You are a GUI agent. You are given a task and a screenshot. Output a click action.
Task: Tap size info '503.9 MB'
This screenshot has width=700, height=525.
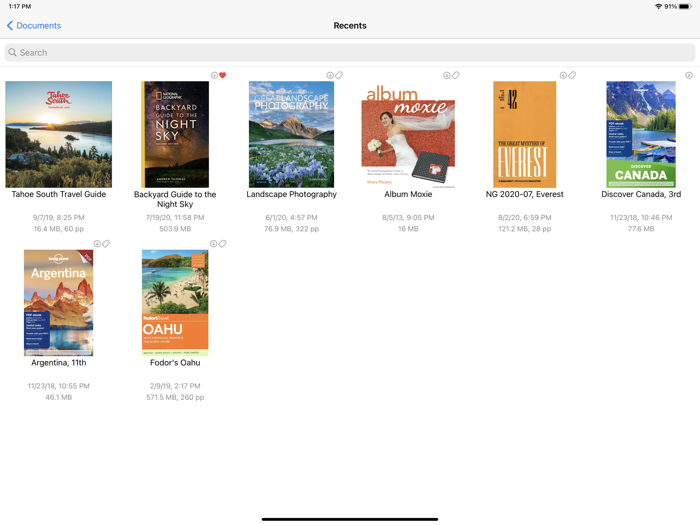point(175,229)
